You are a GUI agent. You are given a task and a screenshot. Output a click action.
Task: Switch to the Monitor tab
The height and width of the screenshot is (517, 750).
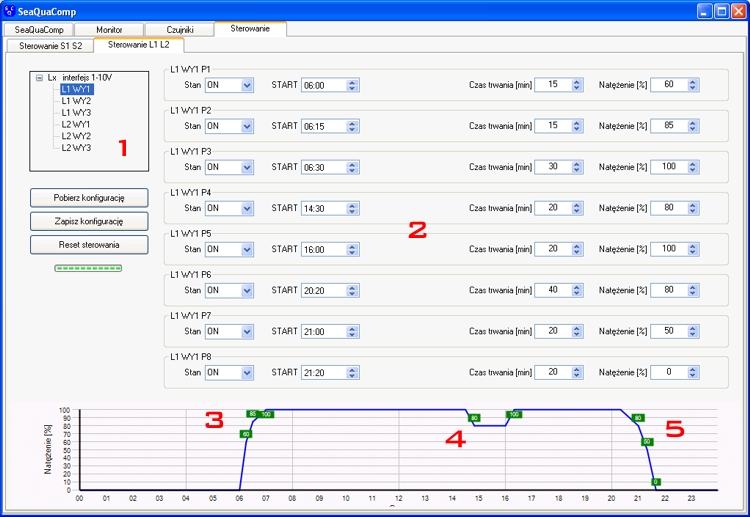109,30
